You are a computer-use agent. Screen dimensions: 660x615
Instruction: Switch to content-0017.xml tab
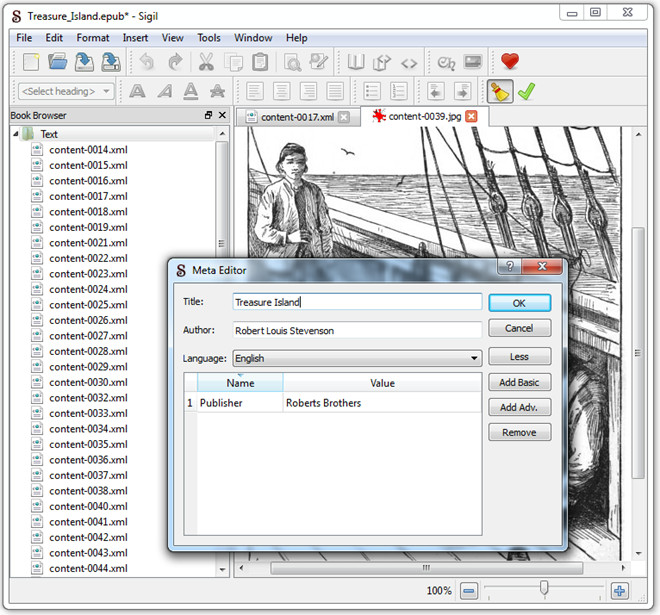click(x=298, y=117)
